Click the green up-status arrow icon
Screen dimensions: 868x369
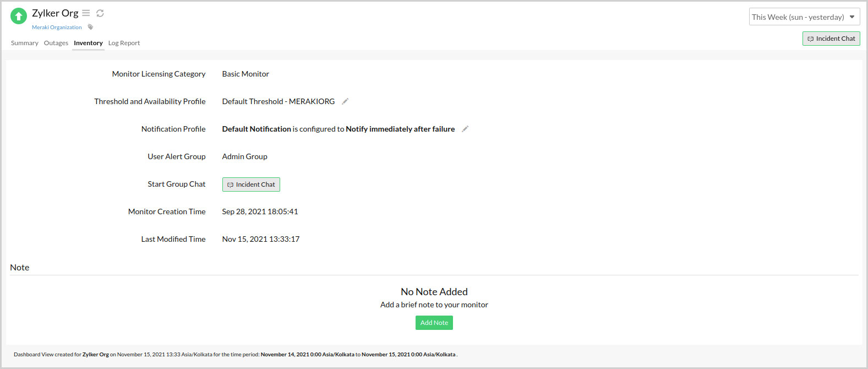point(19,16)
